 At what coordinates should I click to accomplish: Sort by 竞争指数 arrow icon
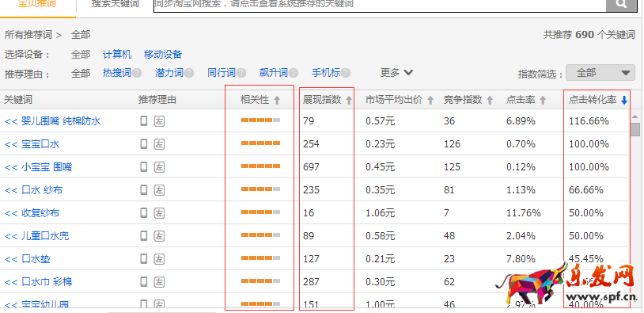490,100
